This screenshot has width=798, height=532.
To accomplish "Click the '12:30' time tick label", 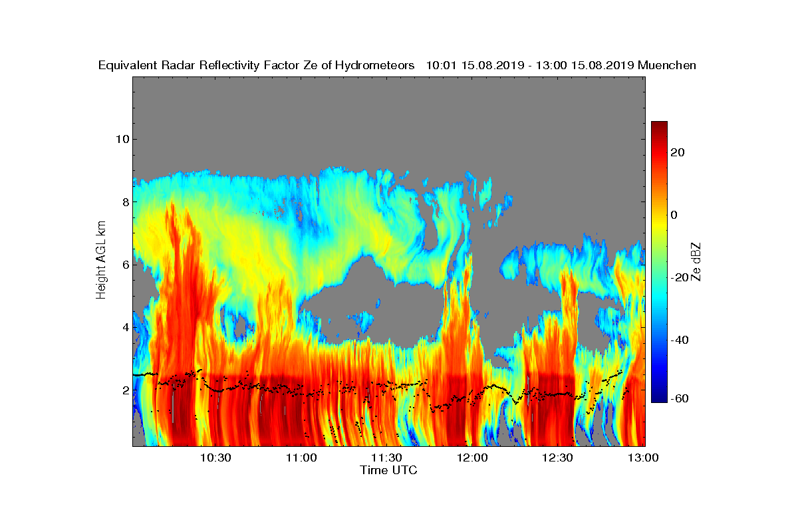I will point(557,458).
